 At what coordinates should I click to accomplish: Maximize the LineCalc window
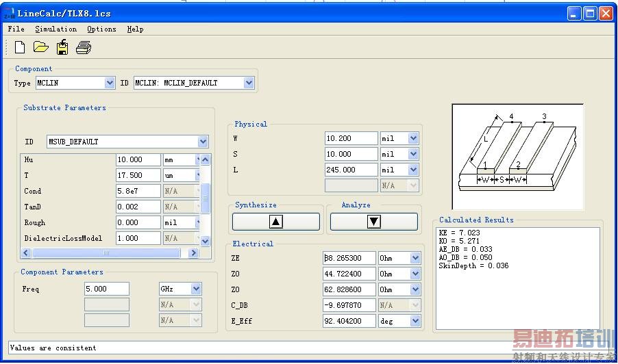[590, 13]
